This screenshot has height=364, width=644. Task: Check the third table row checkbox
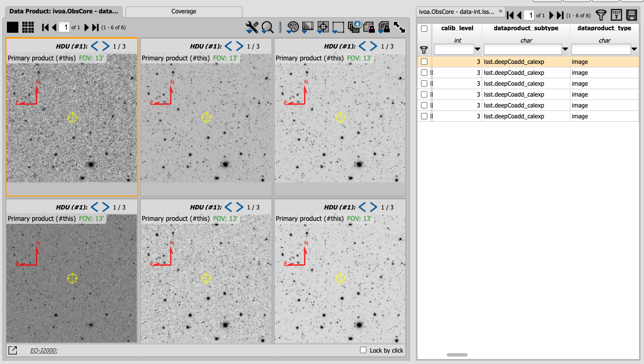(424, 84)
